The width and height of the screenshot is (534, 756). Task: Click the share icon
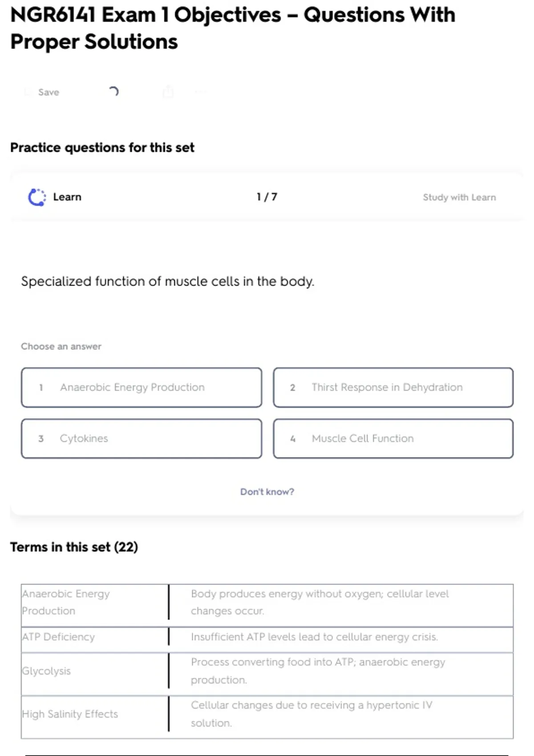pos(168,92)
